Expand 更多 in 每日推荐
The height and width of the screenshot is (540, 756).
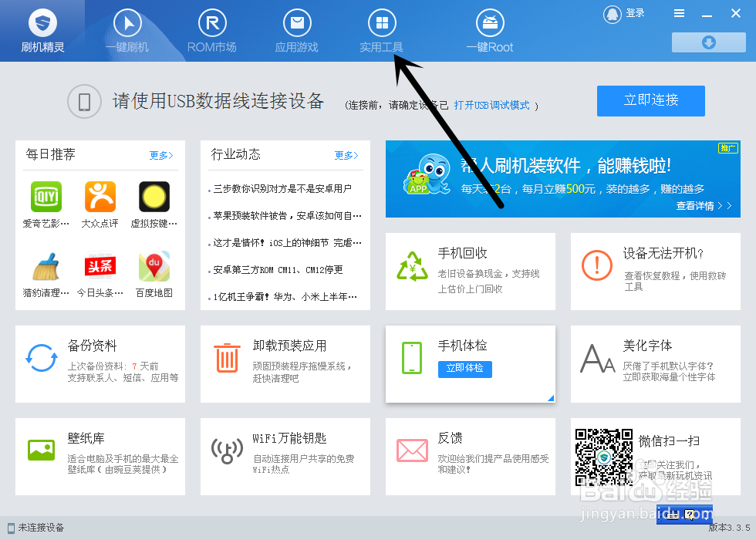click(161, 155)
